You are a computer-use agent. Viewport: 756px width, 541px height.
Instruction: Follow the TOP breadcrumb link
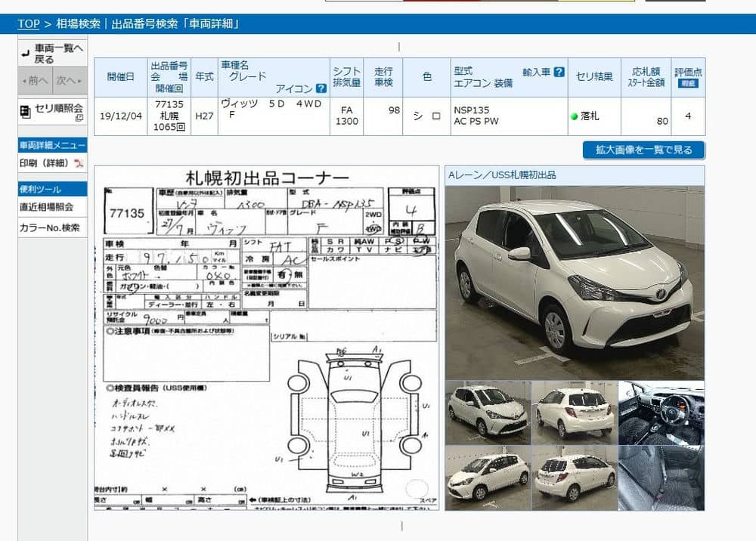pyautogui.click(x=28, y=23)
